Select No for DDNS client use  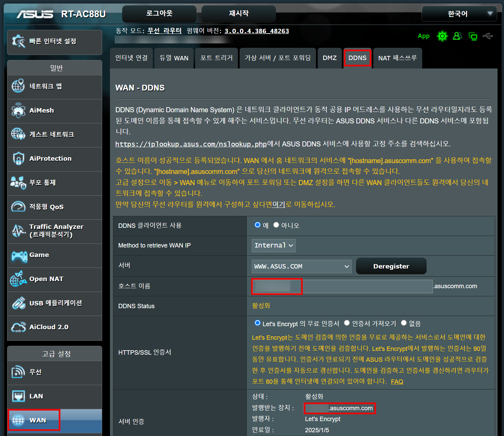pos(276,225)
